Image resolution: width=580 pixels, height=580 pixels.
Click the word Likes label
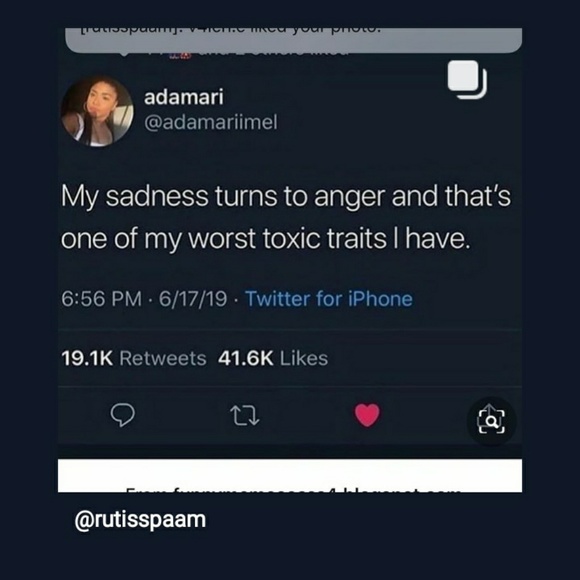click(x=304, y=358)
